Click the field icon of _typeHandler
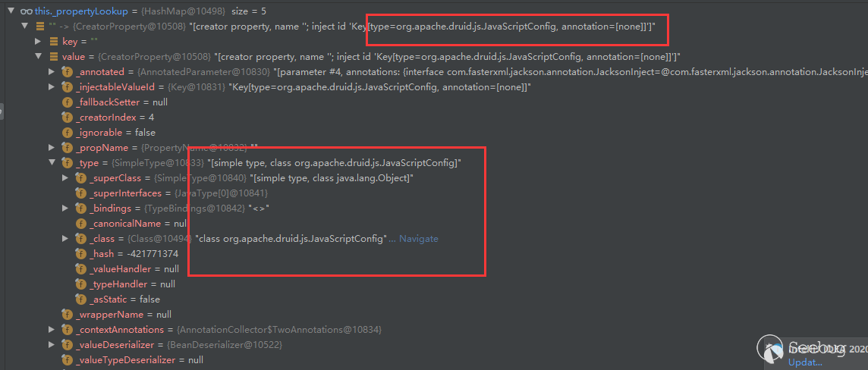Image resolution: width=868 pixels, height=370 pixels. coord(81,284)
